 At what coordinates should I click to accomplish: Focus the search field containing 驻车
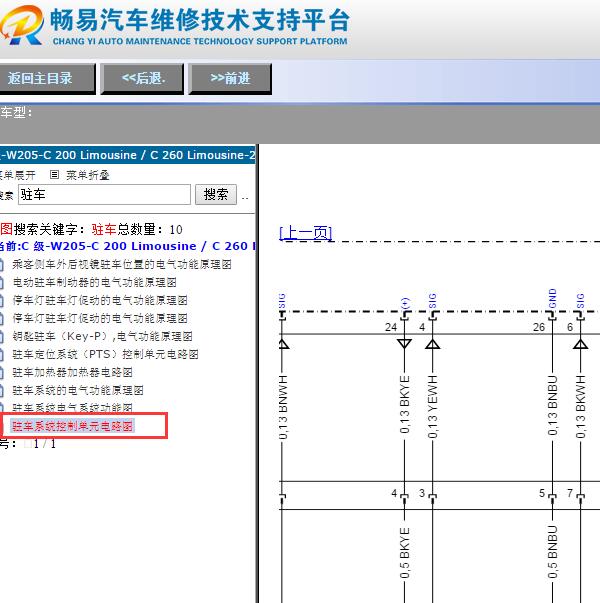click(104, 195)
